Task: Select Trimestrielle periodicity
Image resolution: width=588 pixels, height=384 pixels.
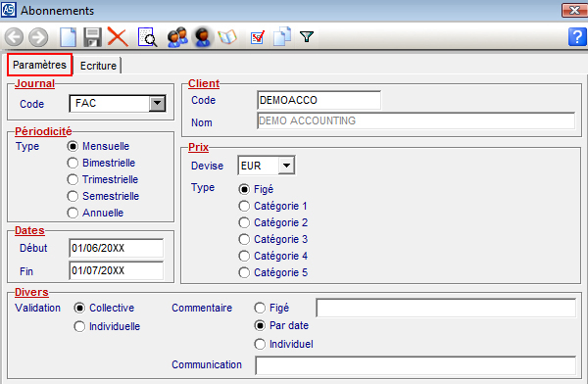Action: [x=103, y=179]
